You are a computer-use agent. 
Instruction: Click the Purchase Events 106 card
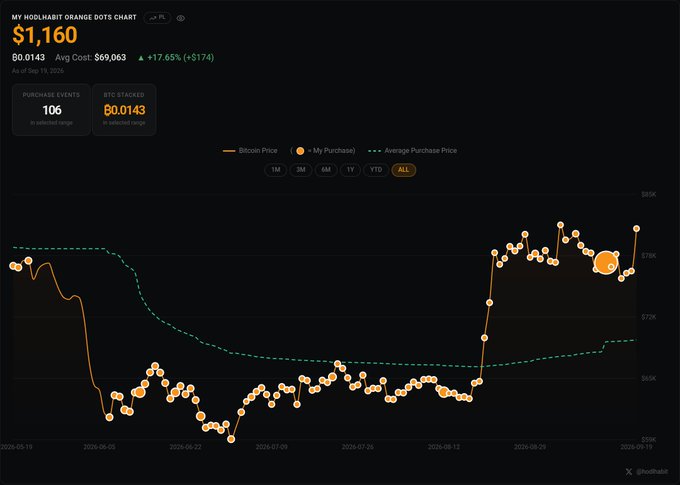click(x=51, y=110)
